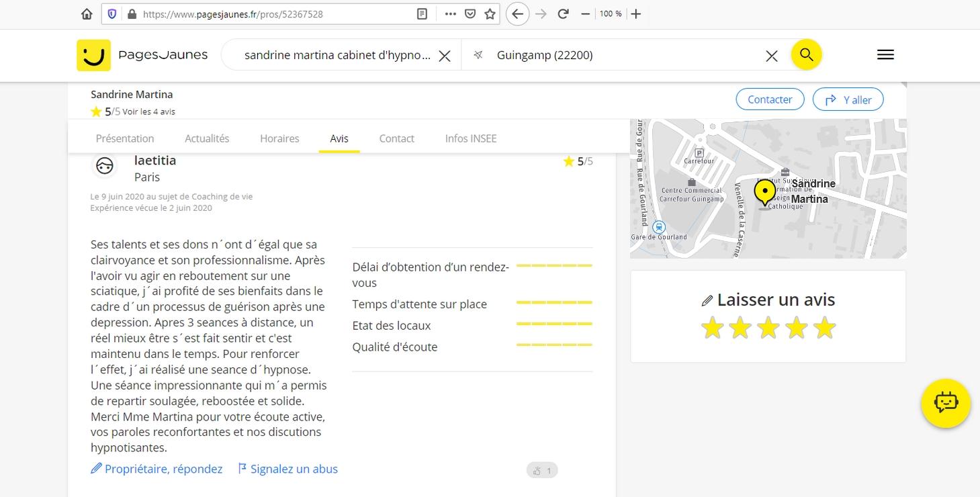Viewport: 980px width, 497px height.
Task: Zoom in with the plus button
Action: point(636,14)
